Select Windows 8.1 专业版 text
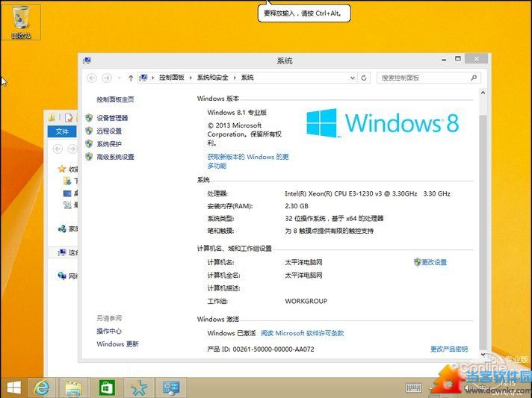Viewport: 532px width, 398px height. [x=237, y=112]
